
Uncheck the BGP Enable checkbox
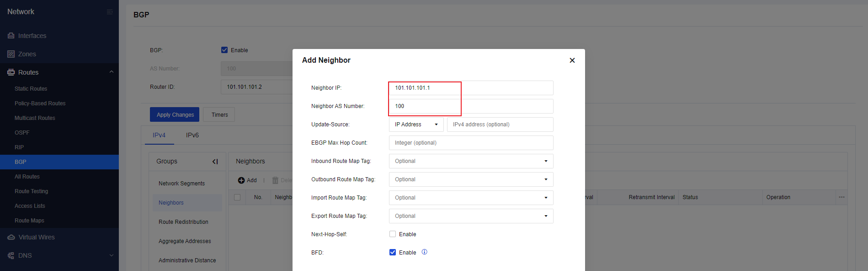224,50
